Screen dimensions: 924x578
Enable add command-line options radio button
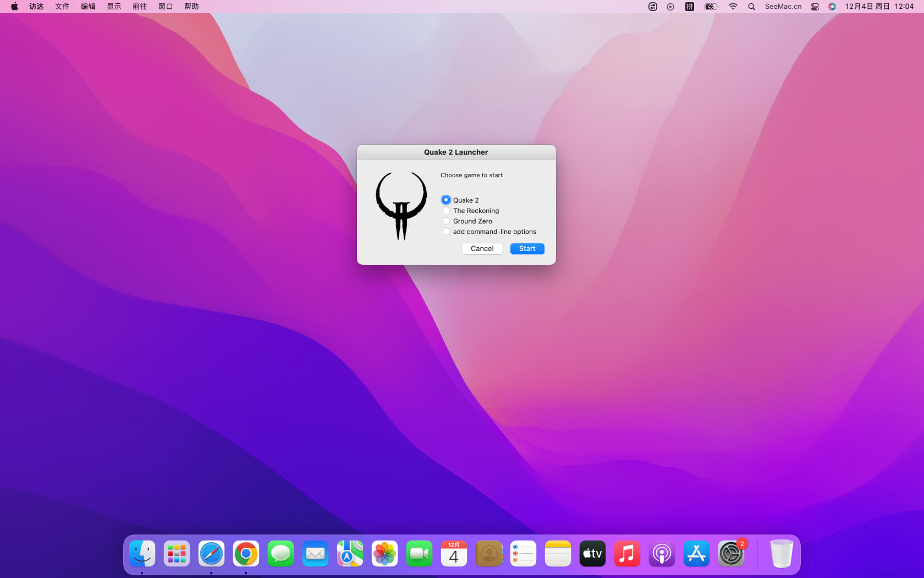tap(446, 231)
